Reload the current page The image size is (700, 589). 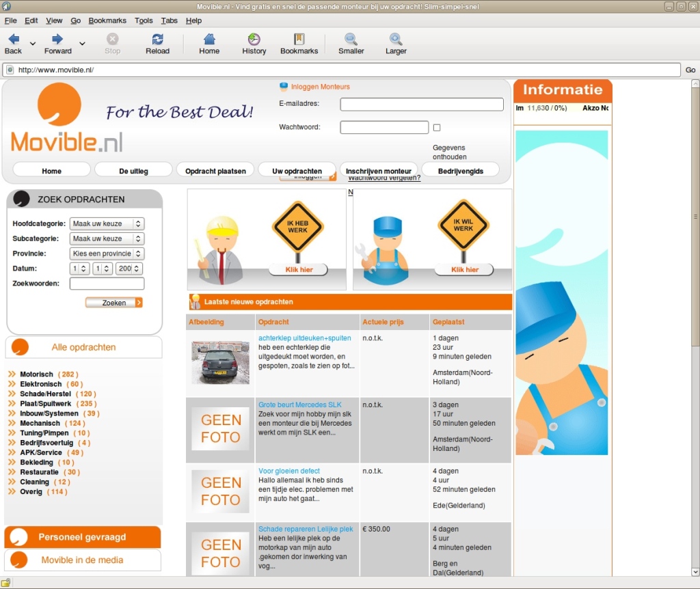point(157,40)
